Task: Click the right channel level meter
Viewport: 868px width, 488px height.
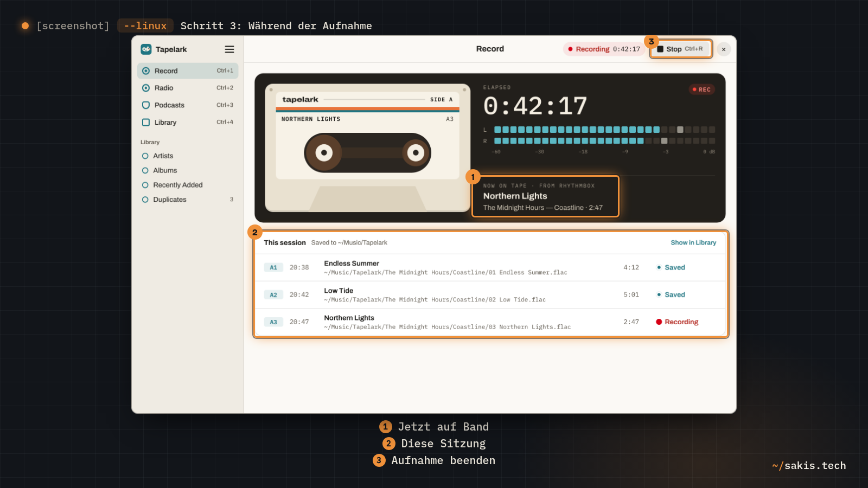Action: (x=604, y=141)
